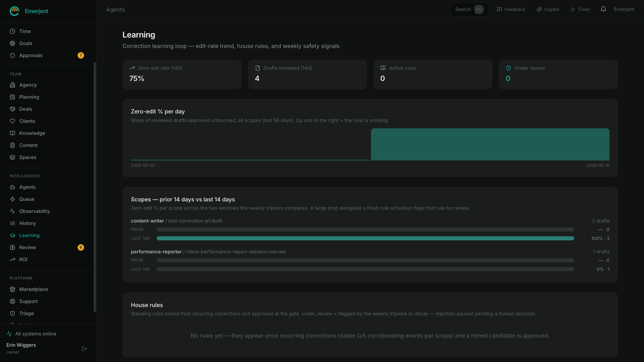Open the Search box in header
The image size is (644, 362).
(469, 9)
